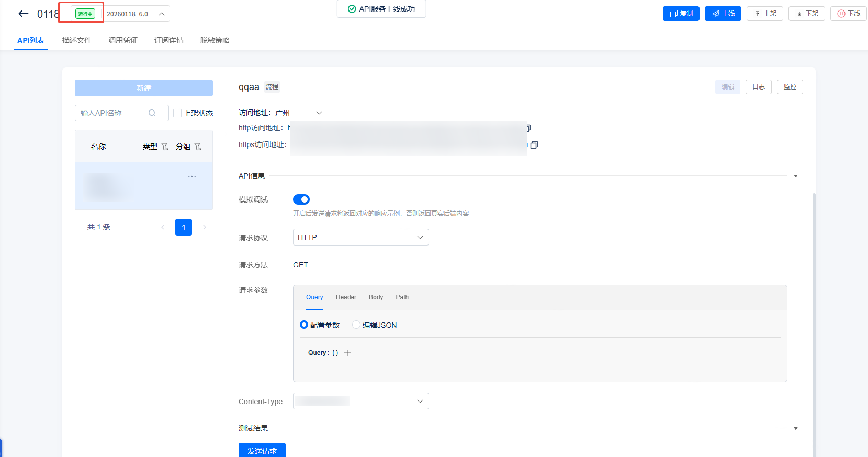Click the 编辑 button next to 日志

point(728,87)
